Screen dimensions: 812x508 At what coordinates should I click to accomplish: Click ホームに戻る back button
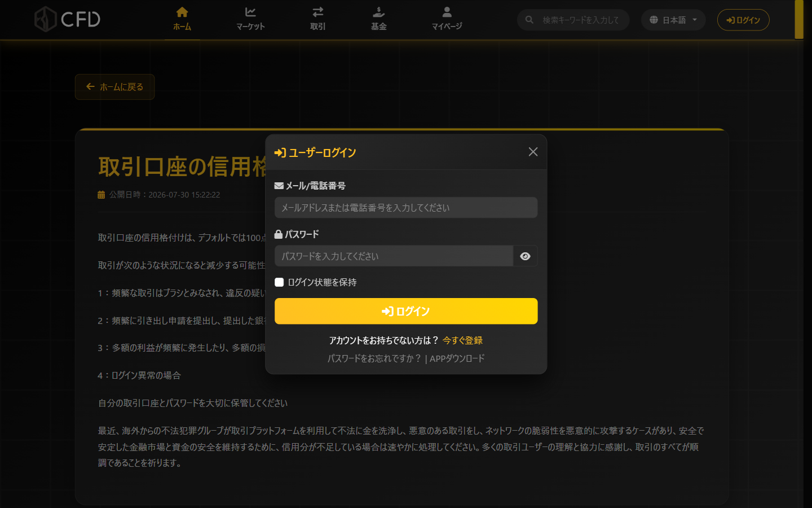point(115,87)
